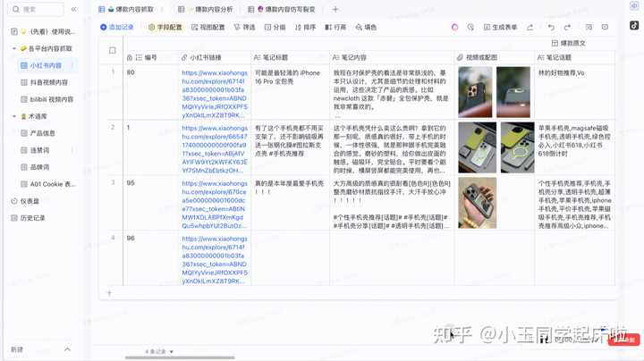Viewport: 644px width, 361px height.
Task: Open (先看) 使用说明 document in sidebar
Action: click(43, 31)
